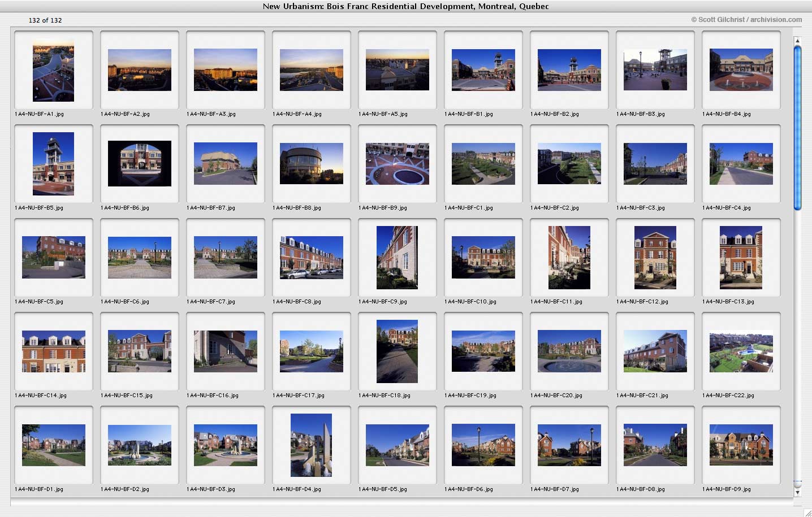Select thumbnail 1A4-NU-BF-C1.jpg

483,164
